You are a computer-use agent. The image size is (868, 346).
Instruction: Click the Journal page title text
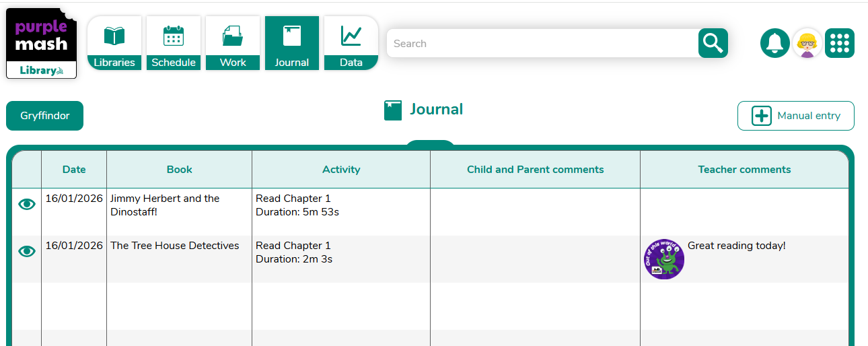[x=437, y=110]
